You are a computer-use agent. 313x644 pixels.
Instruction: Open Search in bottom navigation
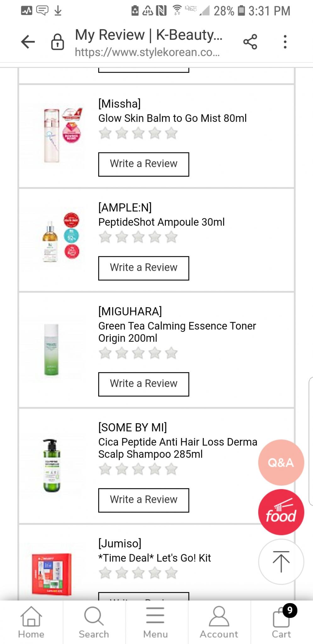94,622
